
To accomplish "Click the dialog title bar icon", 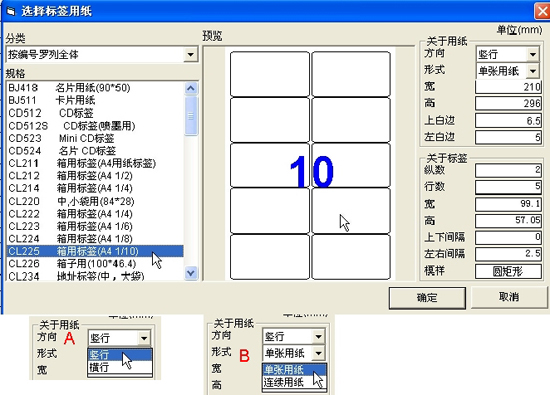I will pyautogui.click(x=11, y=12).
